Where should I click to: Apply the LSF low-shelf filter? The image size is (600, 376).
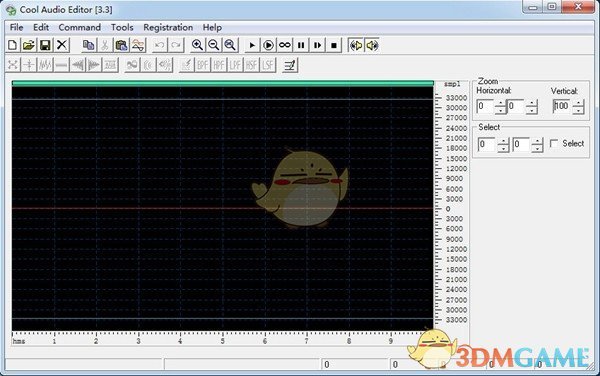point(268,65)
